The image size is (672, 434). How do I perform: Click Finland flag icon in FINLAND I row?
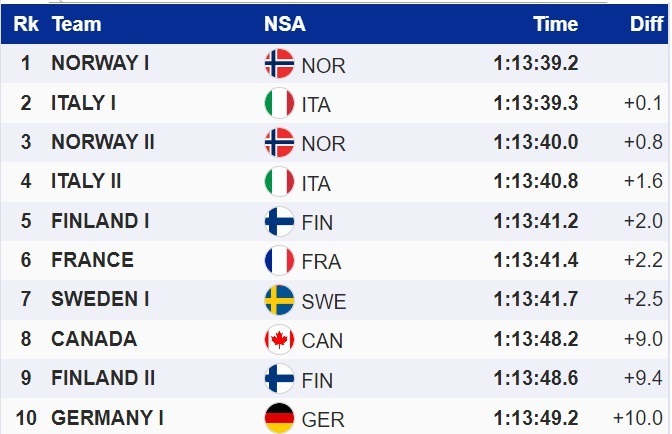click(279, 221)
